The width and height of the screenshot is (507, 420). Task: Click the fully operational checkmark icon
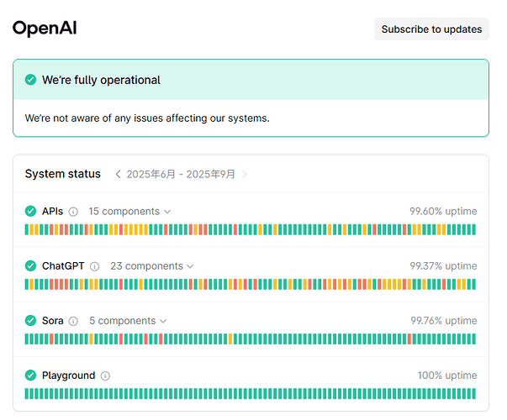[x=31, y=80]
